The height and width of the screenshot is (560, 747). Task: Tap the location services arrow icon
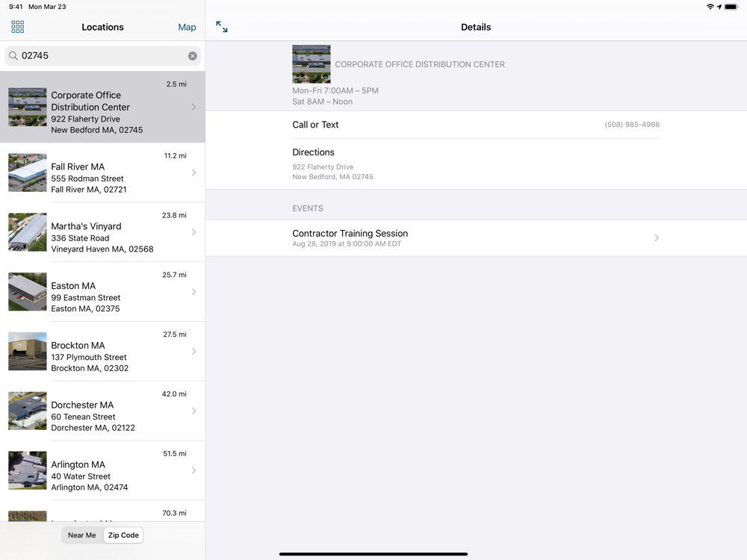[719, 7]
